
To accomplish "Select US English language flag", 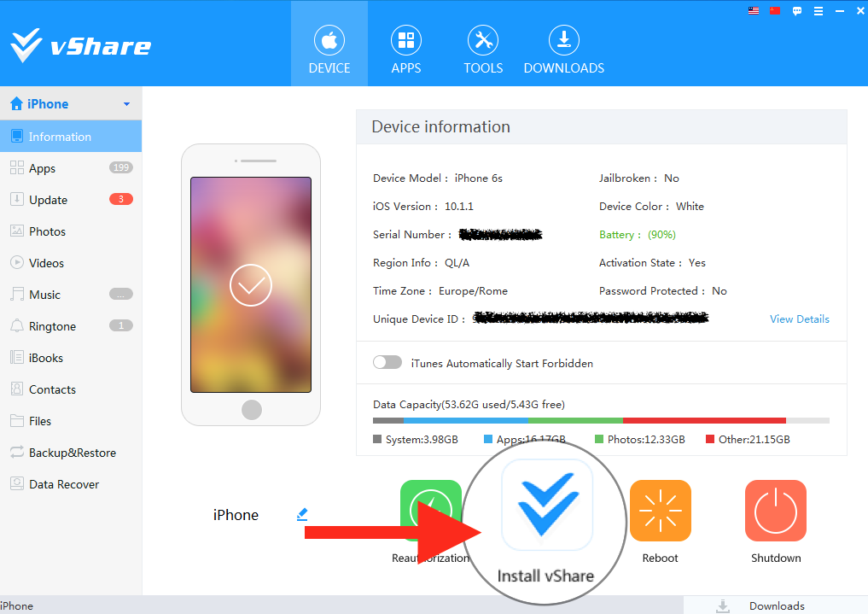I will click(754, 10).
